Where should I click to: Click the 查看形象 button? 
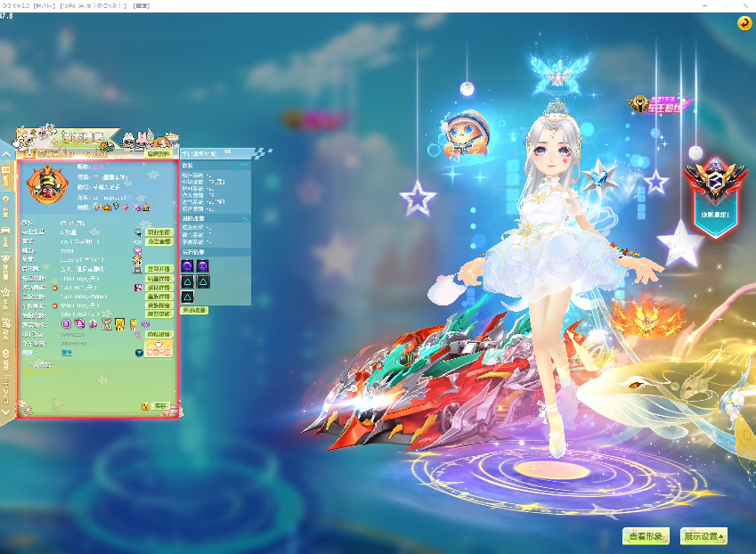[646, 536]
